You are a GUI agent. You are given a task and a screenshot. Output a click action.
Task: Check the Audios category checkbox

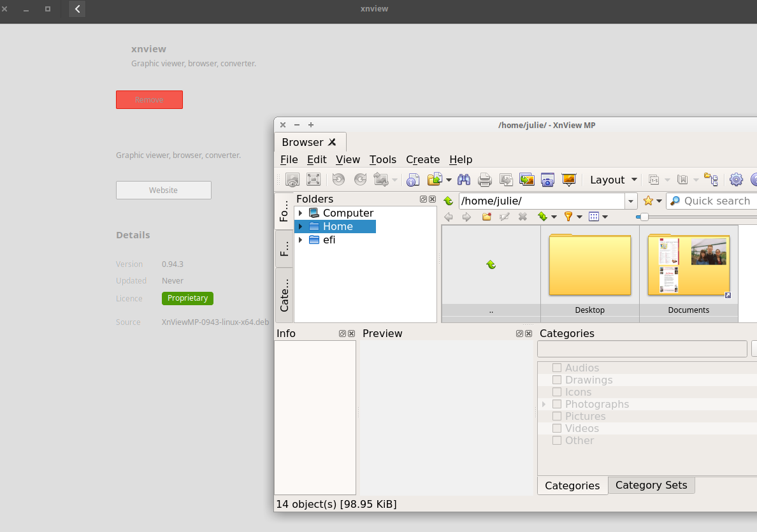tap(557, 368)
